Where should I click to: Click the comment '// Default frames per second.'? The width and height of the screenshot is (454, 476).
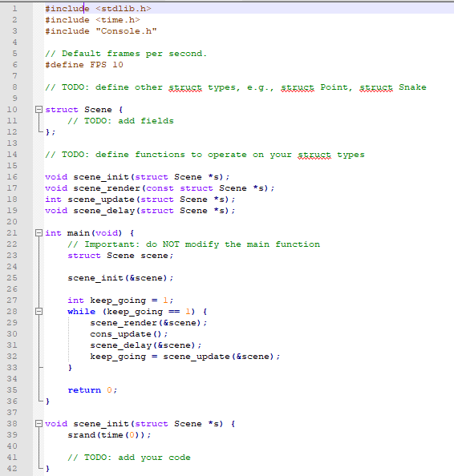(x=126, y=54)
